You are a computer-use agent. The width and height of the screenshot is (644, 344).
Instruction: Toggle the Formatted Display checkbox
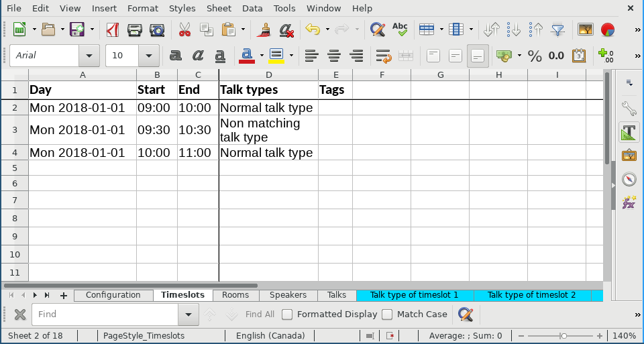pos(287,314)
